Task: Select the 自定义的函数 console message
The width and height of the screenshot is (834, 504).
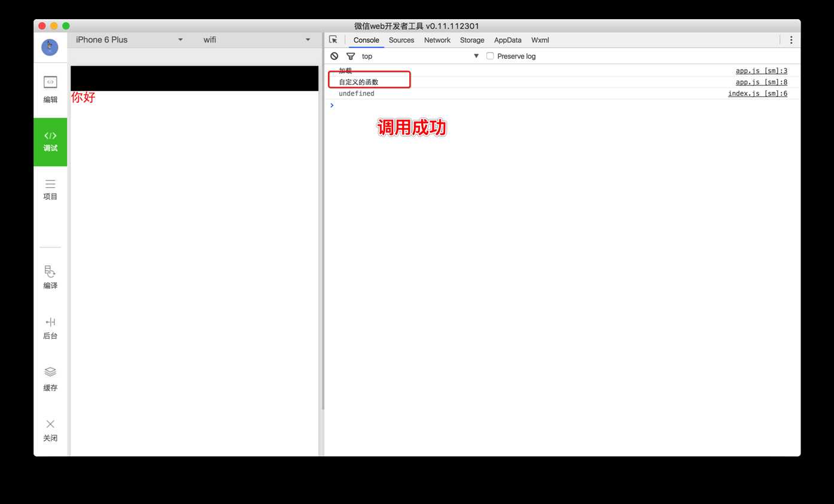Action: pyautogui.click(x=358, y=82)
